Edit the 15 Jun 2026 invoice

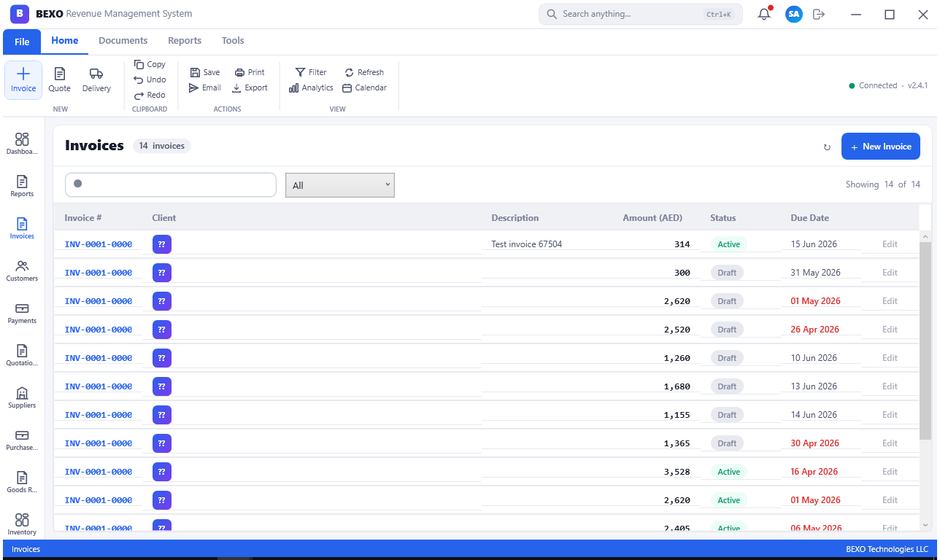[890, 244]
